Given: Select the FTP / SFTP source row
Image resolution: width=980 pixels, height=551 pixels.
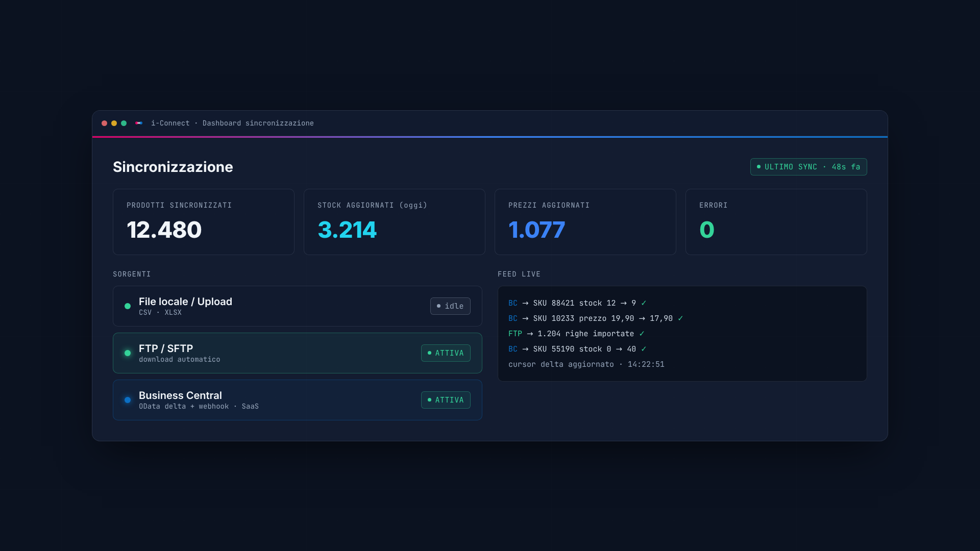Looking at the screenshot, I should (x=298, y=353).
